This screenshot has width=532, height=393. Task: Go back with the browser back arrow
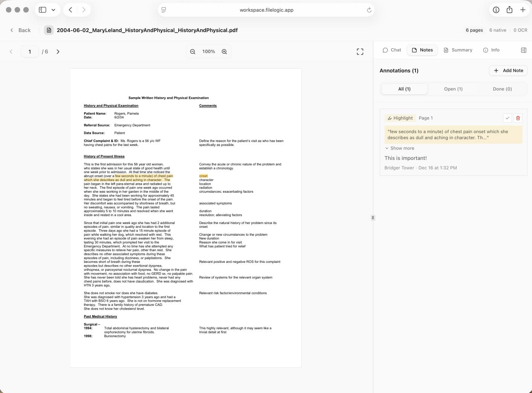click(71, 10)
